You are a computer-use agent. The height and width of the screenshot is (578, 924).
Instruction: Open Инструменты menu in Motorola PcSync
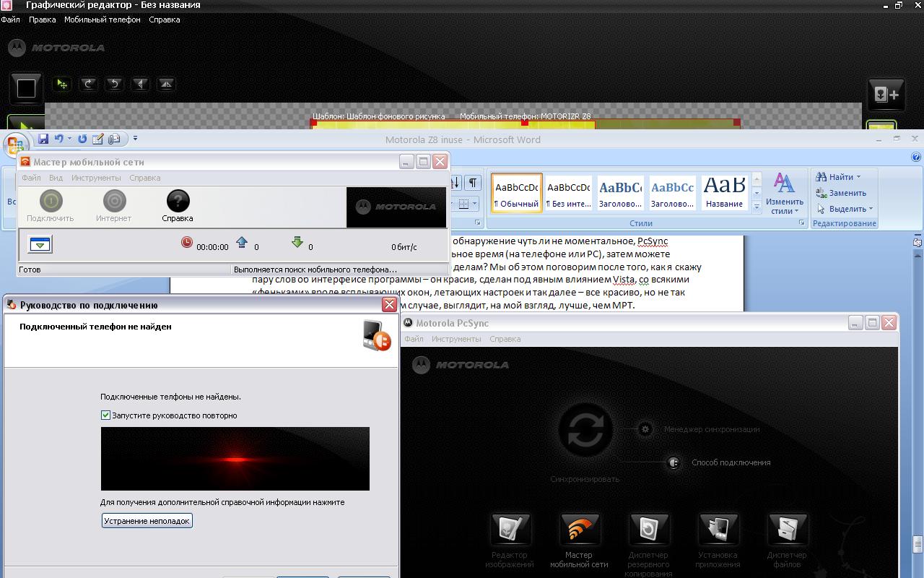(x=456, y=339)
